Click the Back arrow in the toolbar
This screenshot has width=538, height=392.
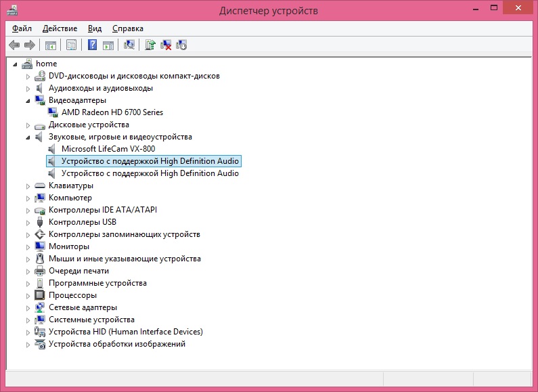click(14, 45)
